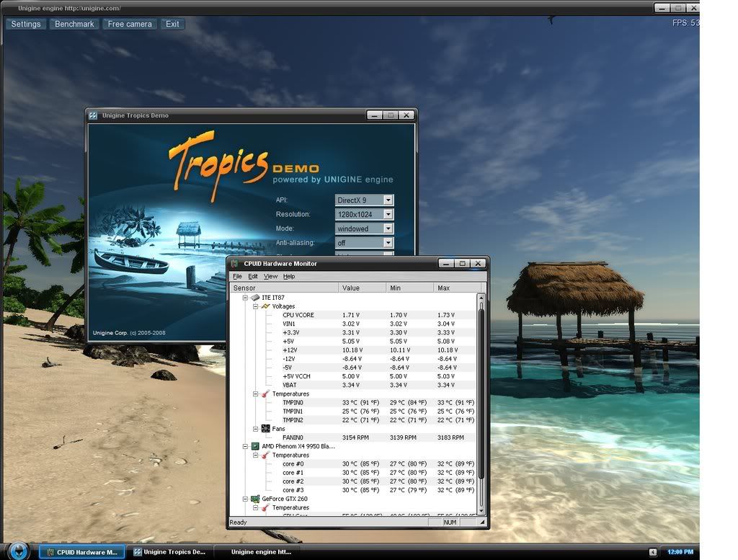Click the Voltages lightning icon

tap(265, 306)
